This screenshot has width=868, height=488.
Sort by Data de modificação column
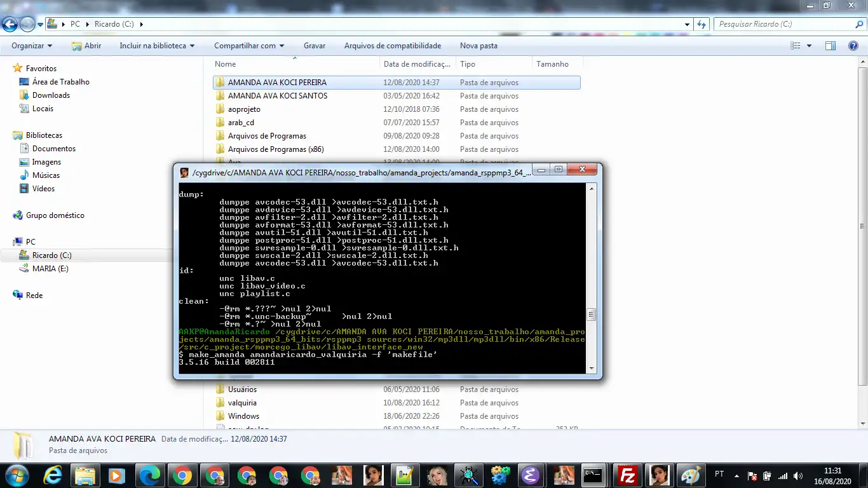(418, 64)
